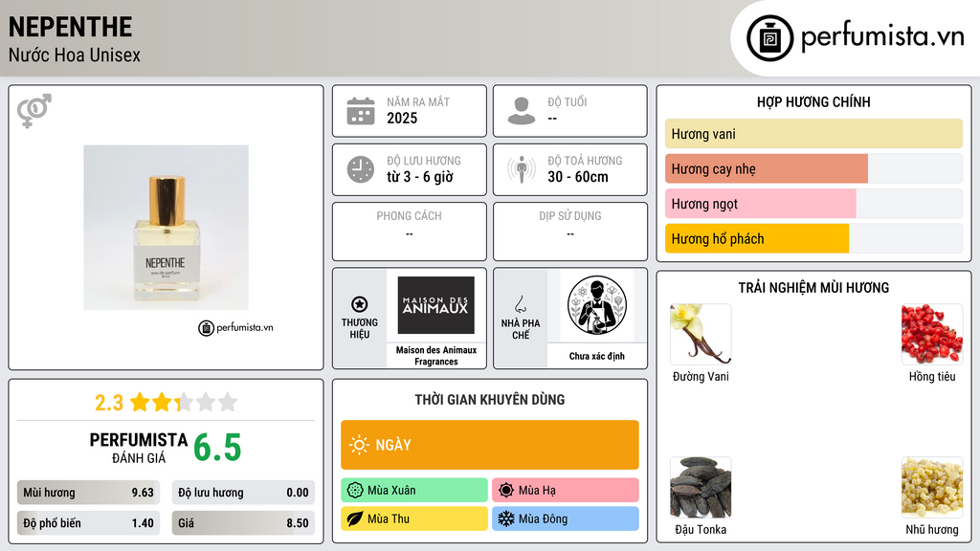Click the first gold rating star
This screenshot has width=980, height=551.
[140, 402]
